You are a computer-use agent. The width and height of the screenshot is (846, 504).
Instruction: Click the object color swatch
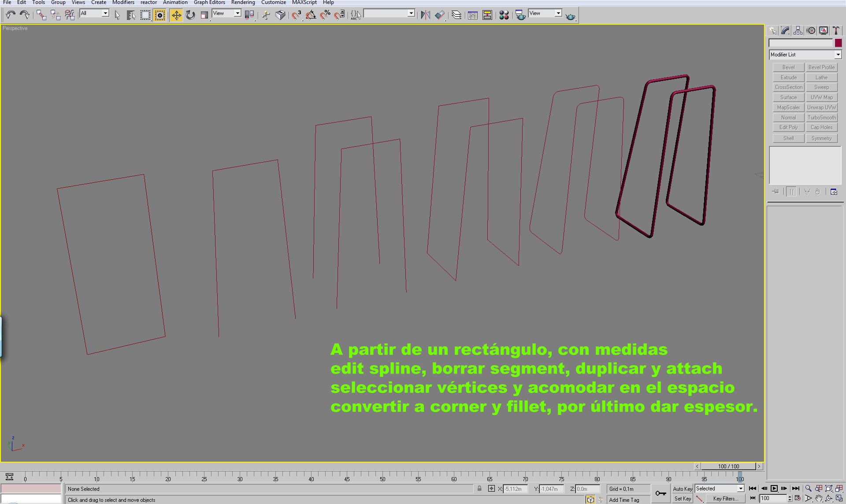tap(838, 43)
